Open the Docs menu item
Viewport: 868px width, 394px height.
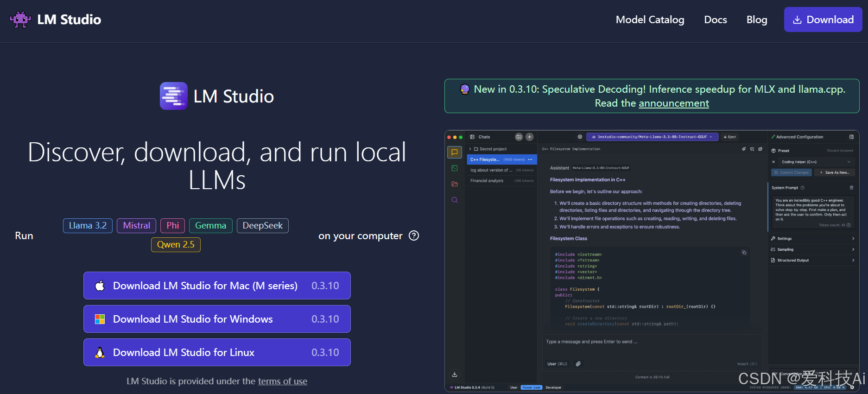click(716, 19)
